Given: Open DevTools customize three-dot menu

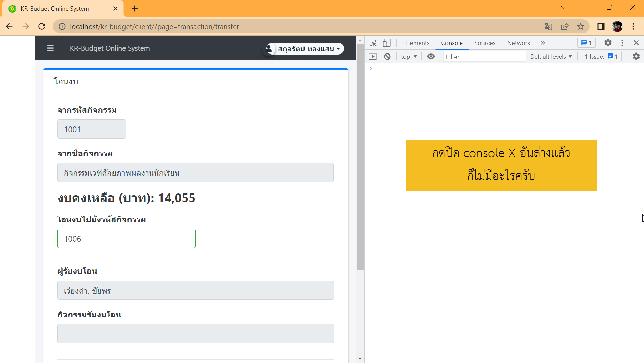Looking at the screenshot, I should [622, 43].
